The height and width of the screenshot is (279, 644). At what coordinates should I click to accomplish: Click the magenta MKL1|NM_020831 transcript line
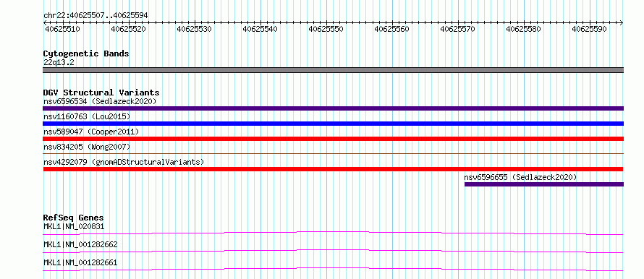pyautogui.click(x=333, y=233)
